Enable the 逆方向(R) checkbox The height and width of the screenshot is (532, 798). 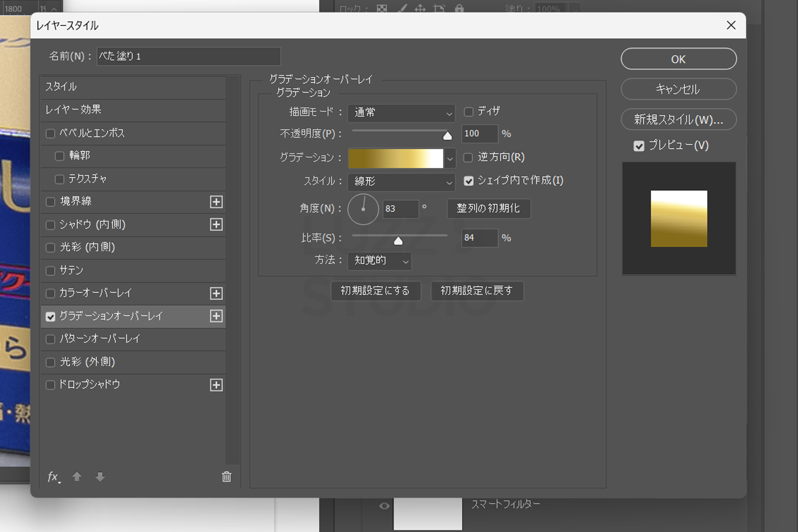(468, 158)
